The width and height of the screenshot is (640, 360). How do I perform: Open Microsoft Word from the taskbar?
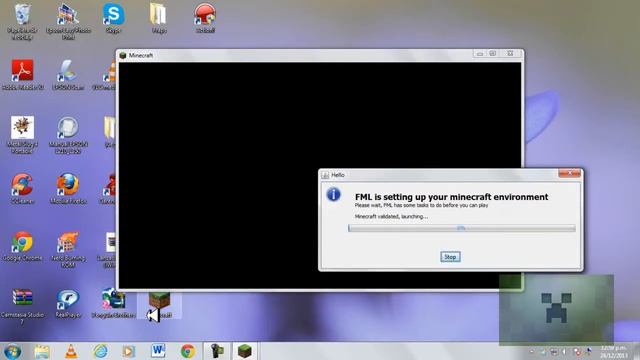(158, 351)
